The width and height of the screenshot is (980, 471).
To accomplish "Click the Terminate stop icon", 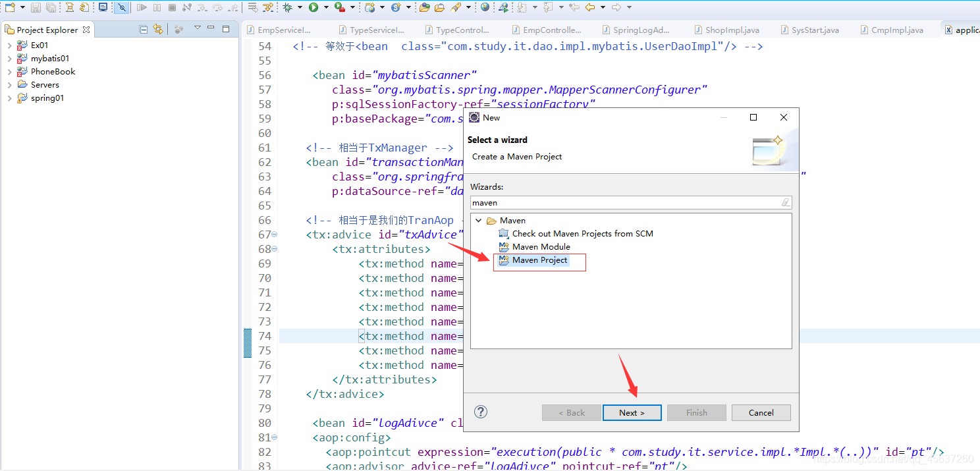I will tap(172, 7).
